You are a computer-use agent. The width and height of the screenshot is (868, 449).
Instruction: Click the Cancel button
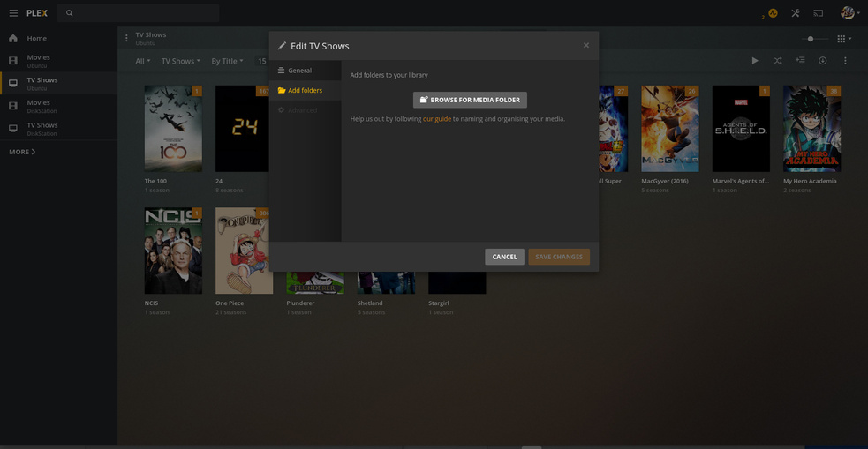(x=504, y=257)
